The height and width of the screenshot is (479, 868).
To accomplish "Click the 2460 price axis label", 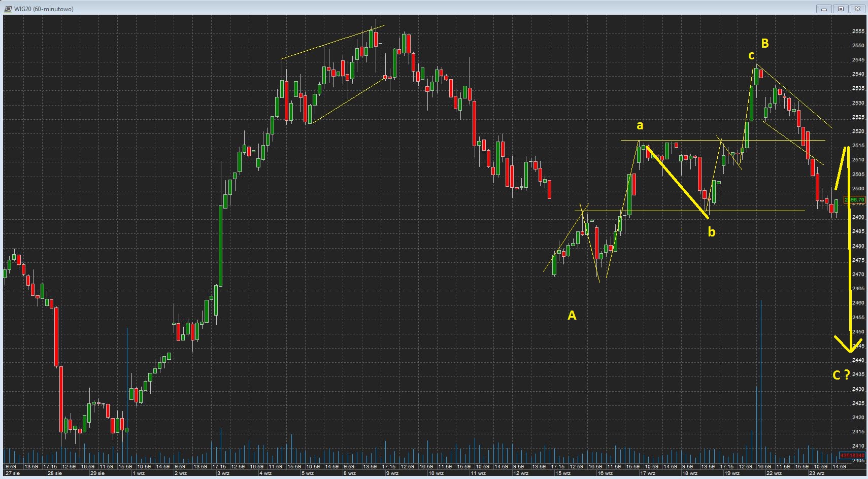I will (x=858, y=303).
